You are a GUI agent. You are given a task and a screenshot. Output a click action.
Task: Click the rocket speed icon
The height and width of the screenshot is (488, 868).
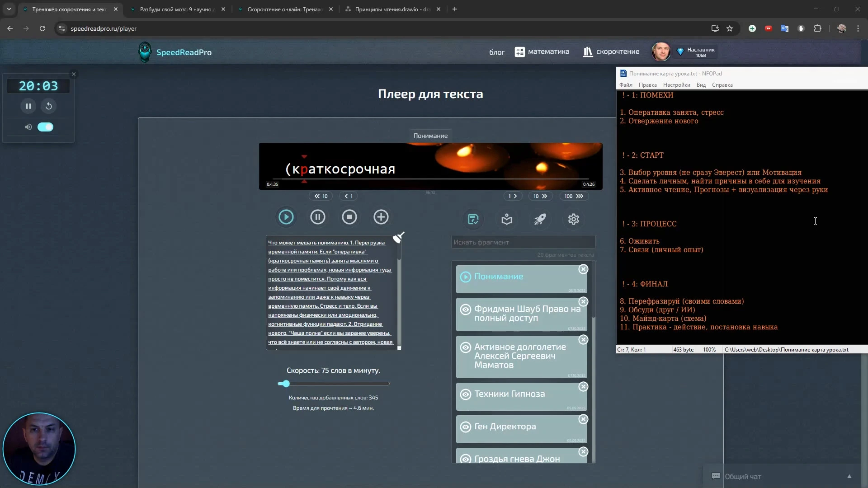(x=540, y=219)
